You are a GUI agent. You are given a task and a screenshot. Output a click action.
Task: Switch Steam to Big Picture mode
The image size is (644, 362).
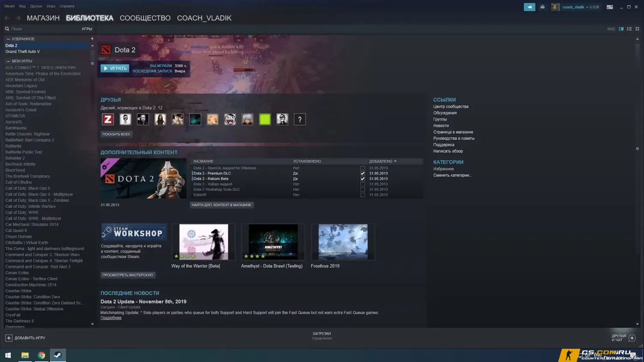point(610,7)
